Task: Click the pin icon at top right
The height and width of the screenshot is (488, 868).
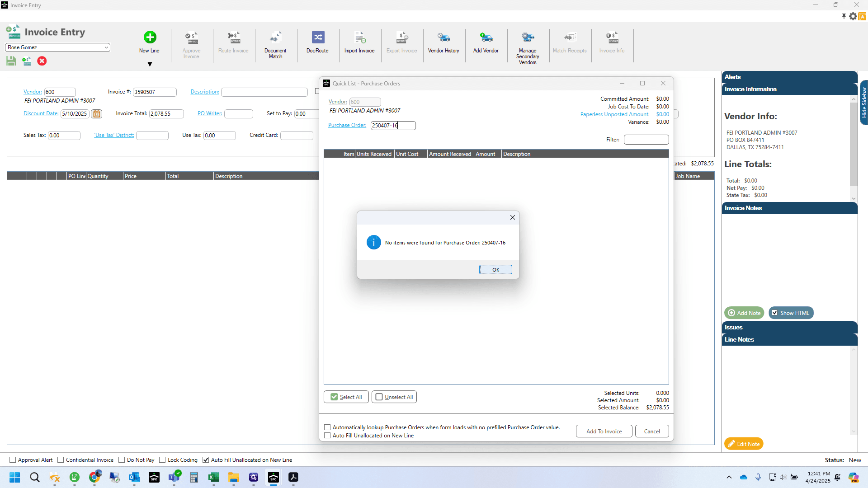Action: coord(844,16)
